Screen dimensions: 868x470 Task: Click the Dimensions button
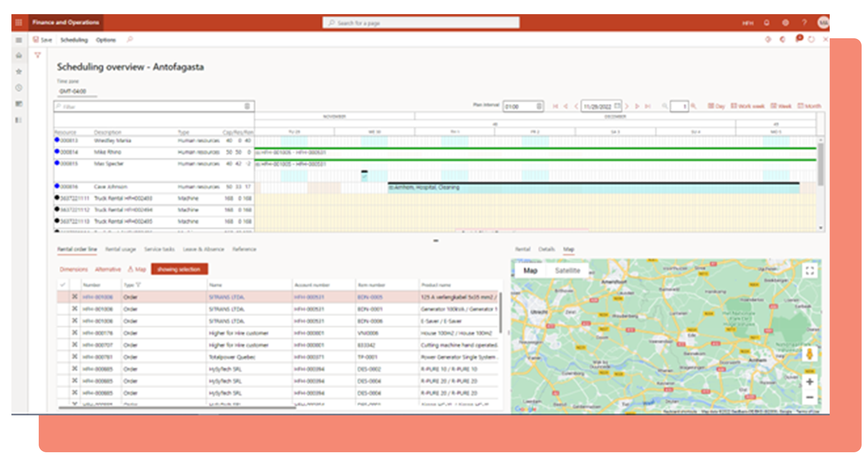tap(73, 269)
